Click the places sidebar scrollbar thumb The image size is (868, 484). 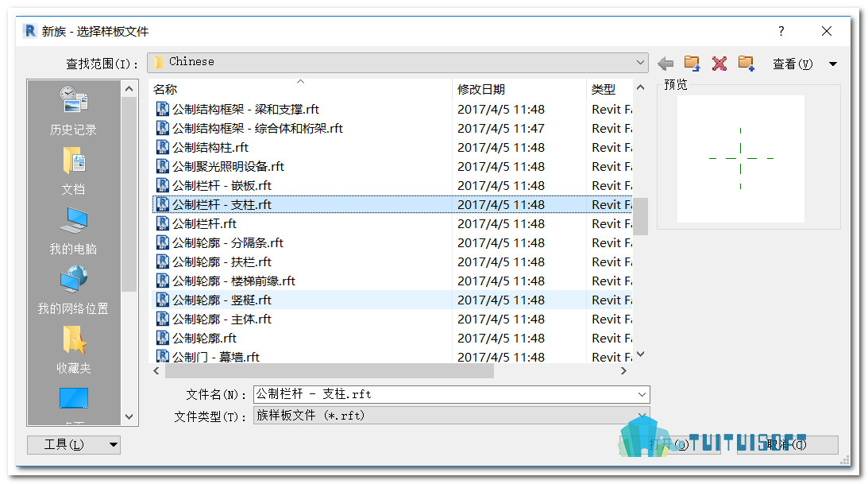(129, 194)
